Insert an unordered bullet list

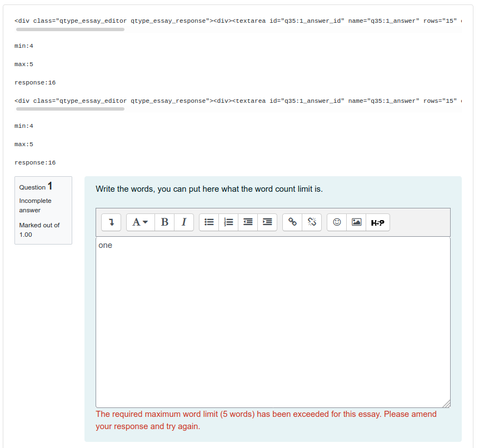point(209,222)
